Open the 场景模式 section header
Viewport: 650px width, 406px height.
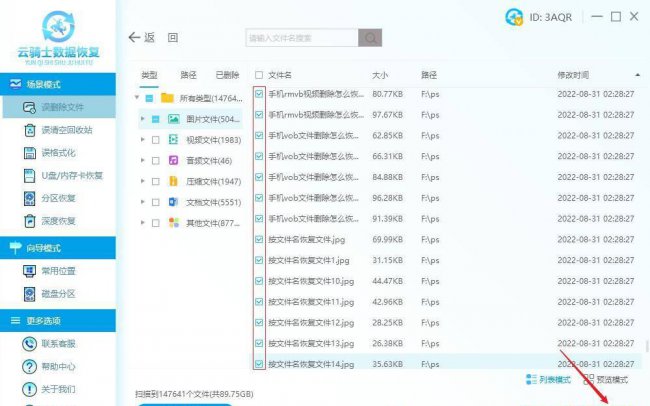click(x=58, y=84)
